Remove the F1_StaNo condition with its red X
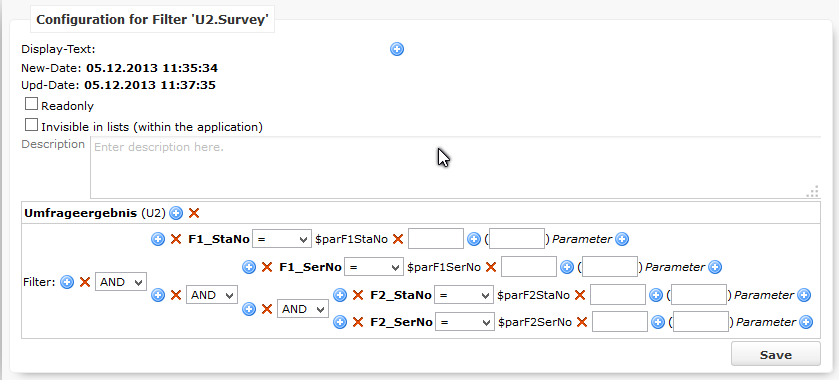The width and height of the screenshot is (839, 380). pos(176,239)
